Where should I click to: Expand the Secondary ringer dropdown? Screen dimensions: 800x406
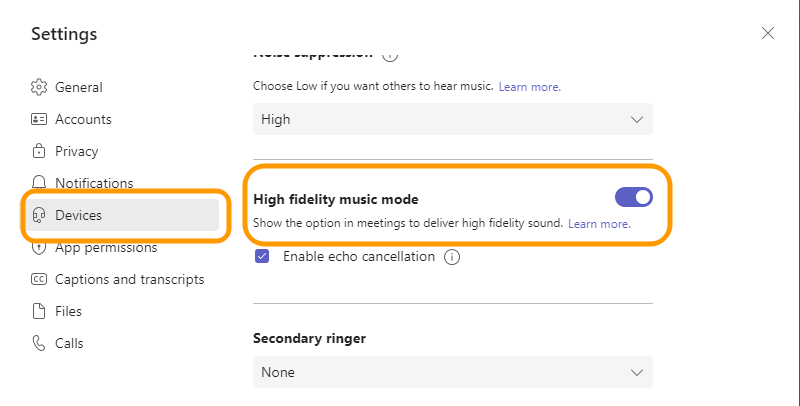[x=452, y=372]
